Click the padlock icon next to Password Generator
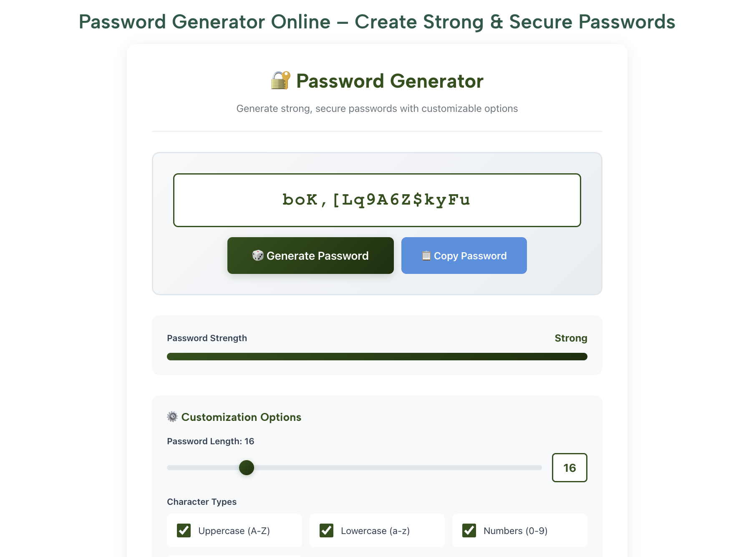The height and width of the screenshot is (557, 756). pyautogui.click(x=280, y=81)
